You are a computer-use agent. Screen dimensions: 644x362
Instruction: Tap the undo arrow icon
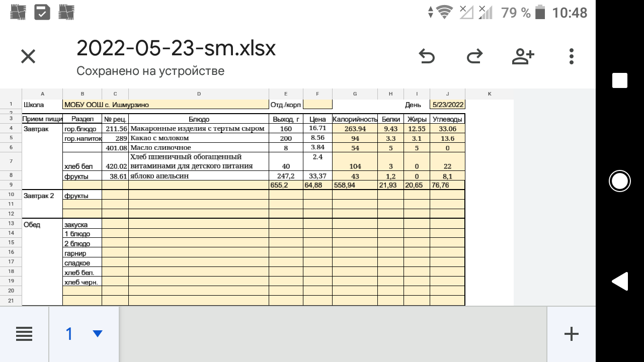pyautogui.click(x=427, y=57)
